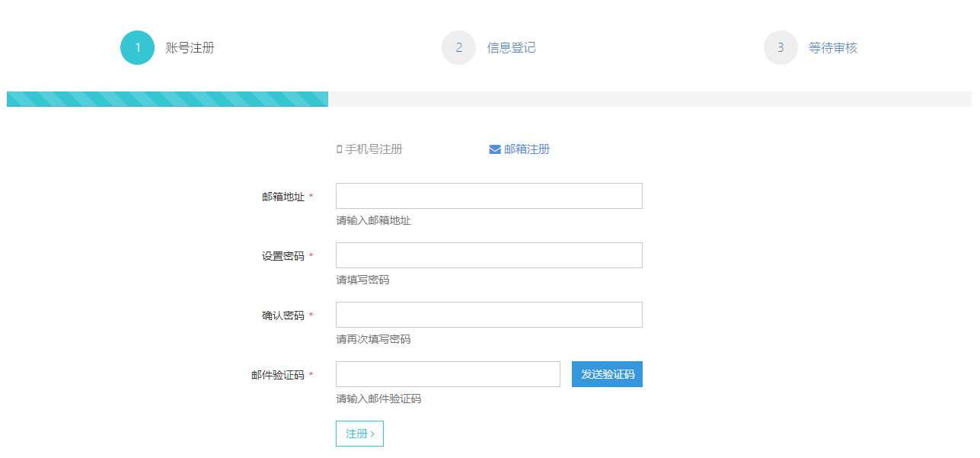The height and width of the screenshot is (458, 980).
Task: Open the 信息登记 step label
Action: tap(511, 48)
